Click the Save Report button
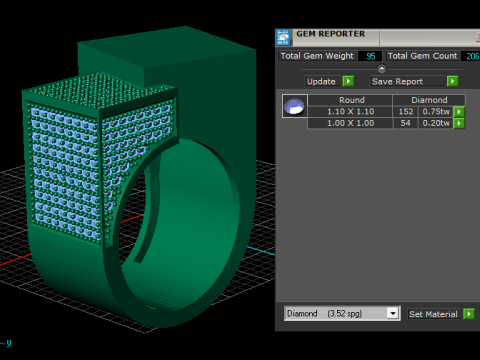Image resolution: width=480 pixels, height=360 pixels. point(408,81)
